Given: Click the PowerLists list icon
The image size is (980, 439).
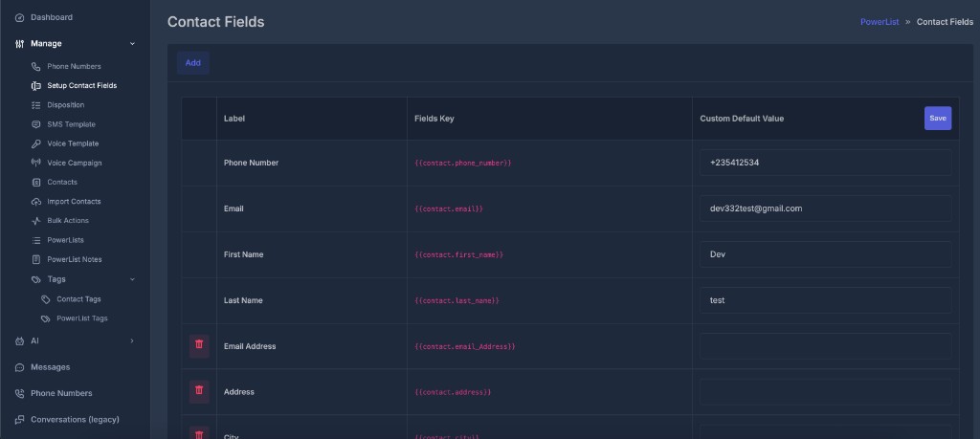Looking at the screenshot, I should point(35,240).
